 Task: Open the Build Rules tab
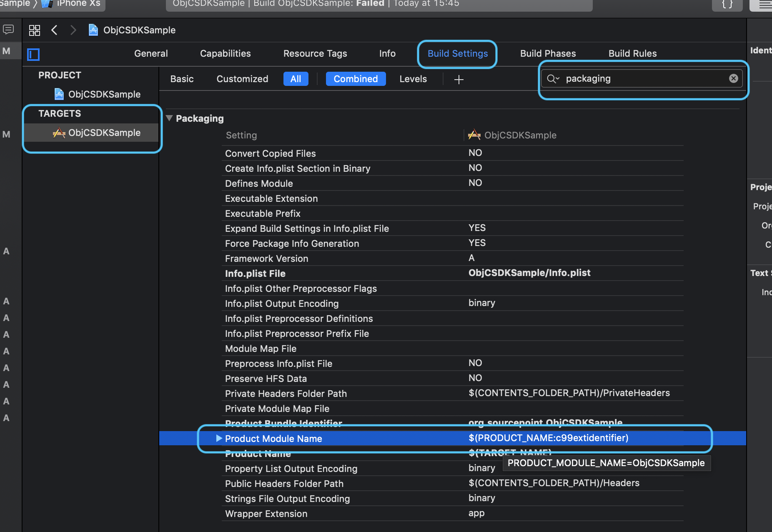pos(633,53)
